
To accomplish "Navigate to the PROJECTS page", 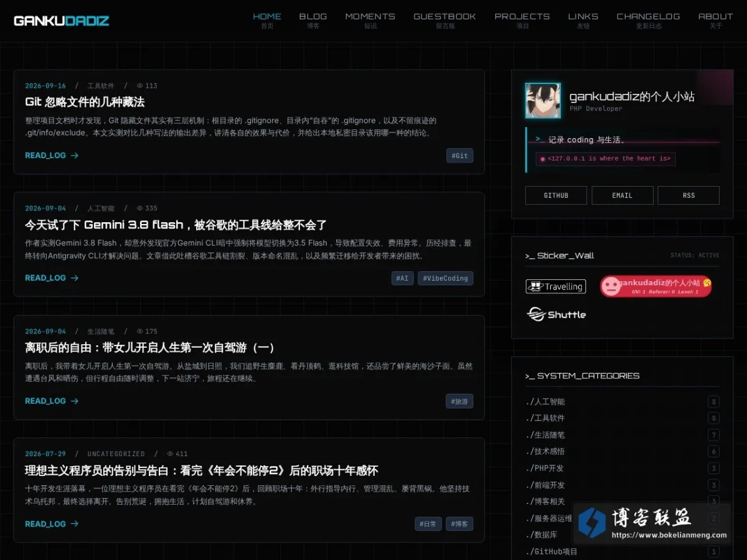I will 522,21.
